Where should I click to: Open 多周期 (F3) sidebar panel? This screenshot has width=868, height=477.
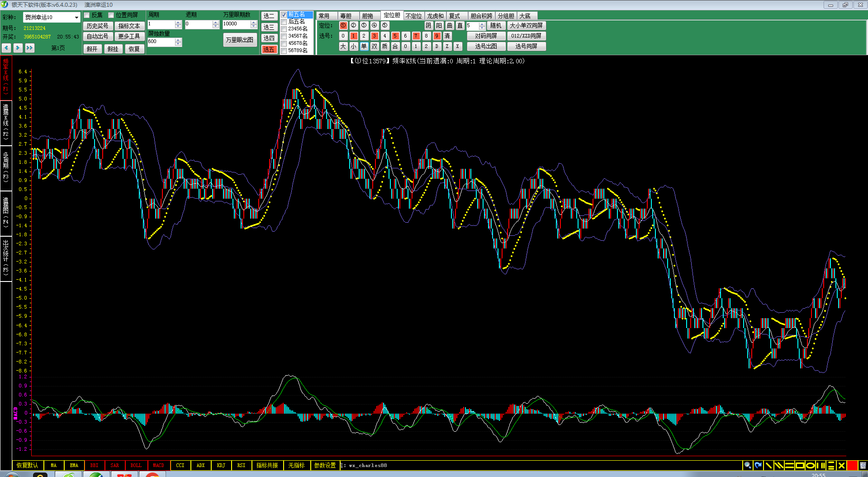coord(6,167)
